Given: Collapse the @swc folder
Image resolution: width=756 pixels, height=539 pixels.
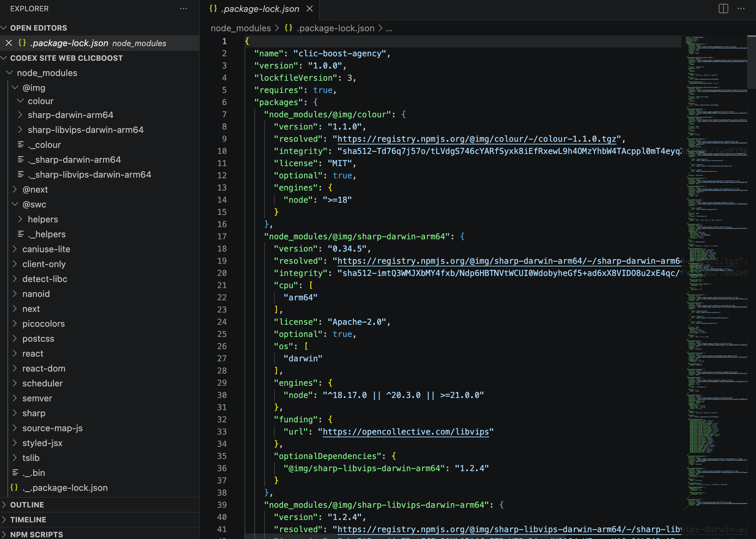Looking at the screenshot, I should tap(15, 204).
